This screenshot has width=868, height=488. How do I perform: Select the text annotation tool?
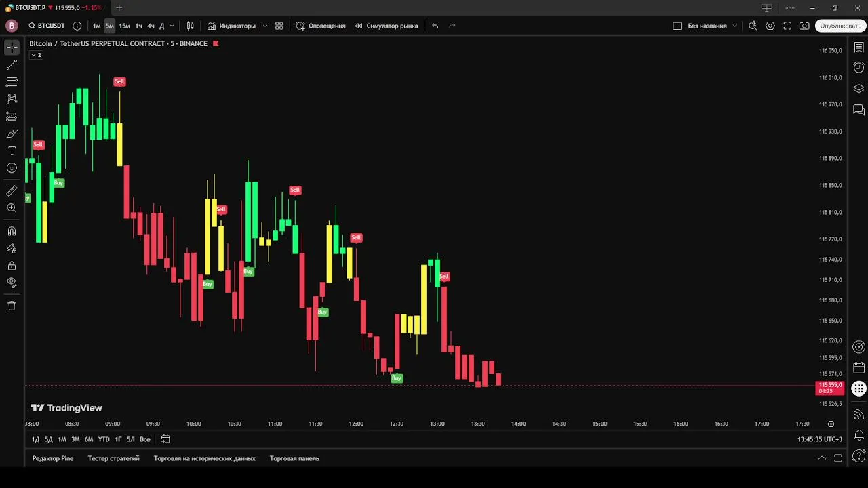tap(12, 150)
